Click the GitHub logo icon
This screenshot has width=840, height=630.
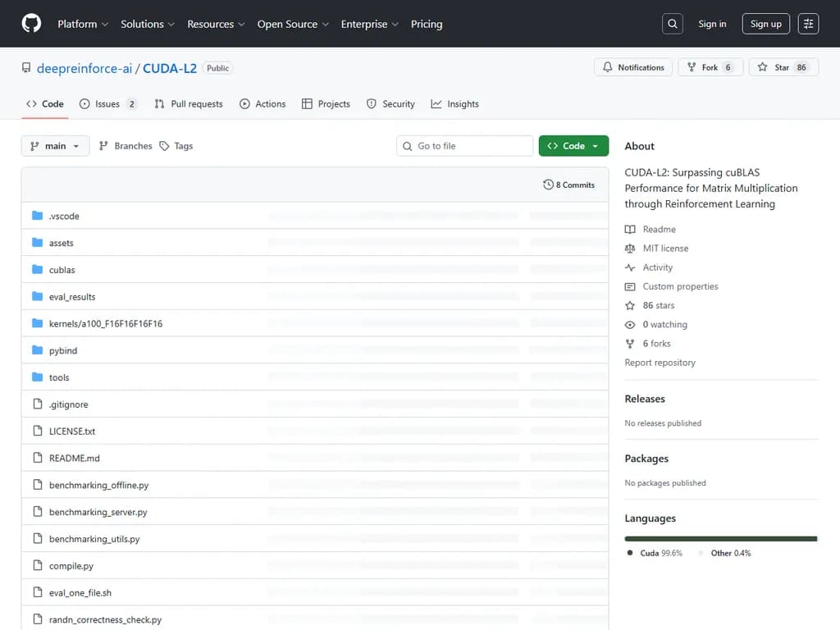pos(31,24)
